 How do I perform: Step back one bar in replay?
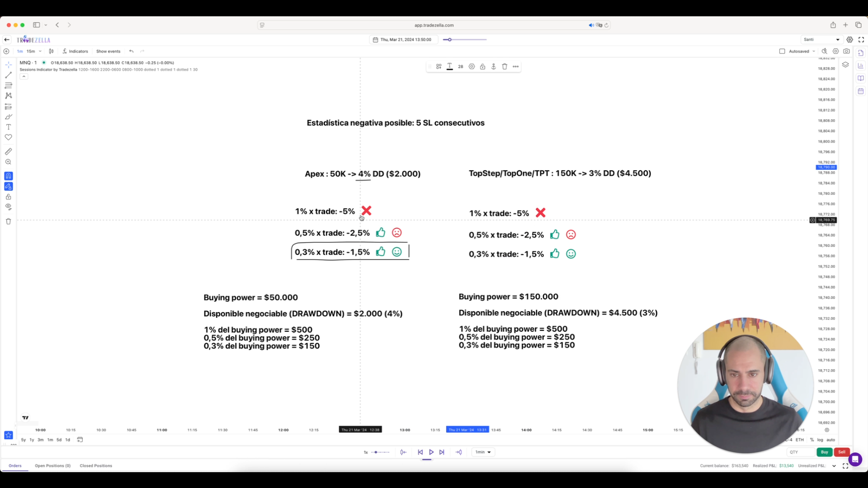(420, 452)
